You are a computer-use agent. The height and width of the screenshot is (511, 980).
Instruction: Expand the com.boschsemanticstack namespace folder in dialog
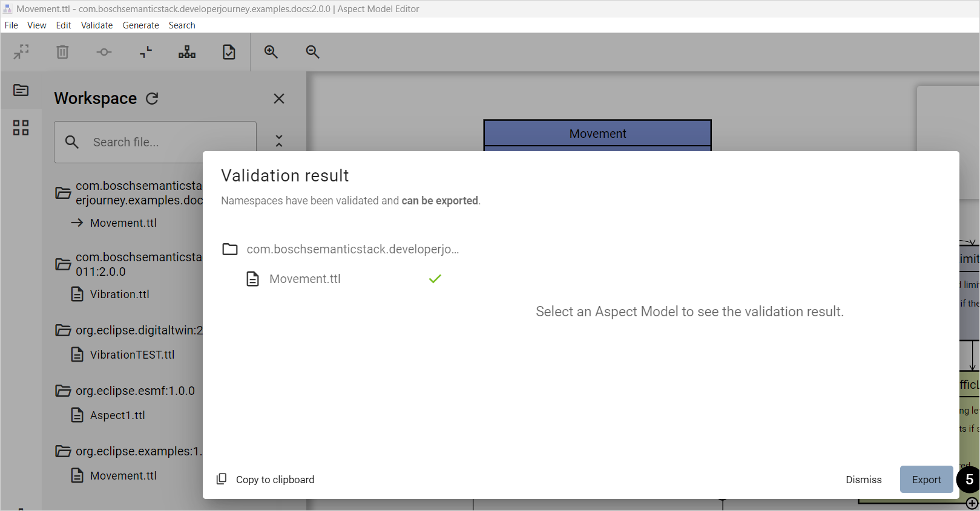point(230,249)
